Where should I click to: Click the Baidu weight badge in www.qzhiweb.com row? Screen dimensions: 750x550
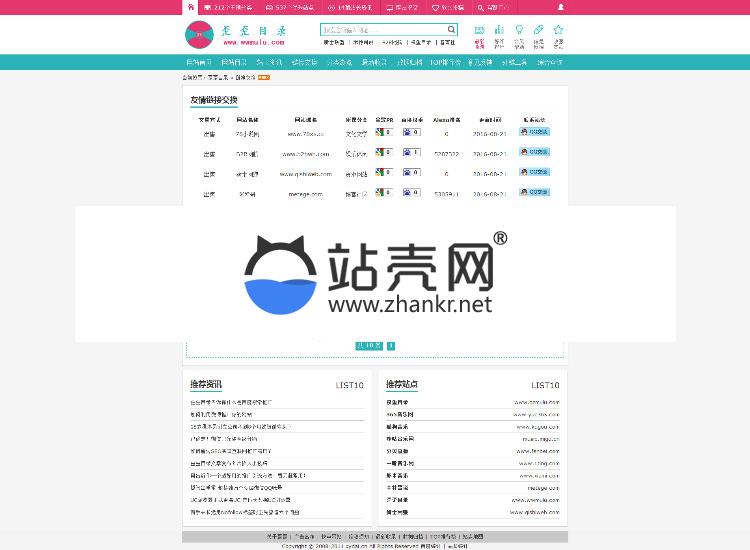411,172
